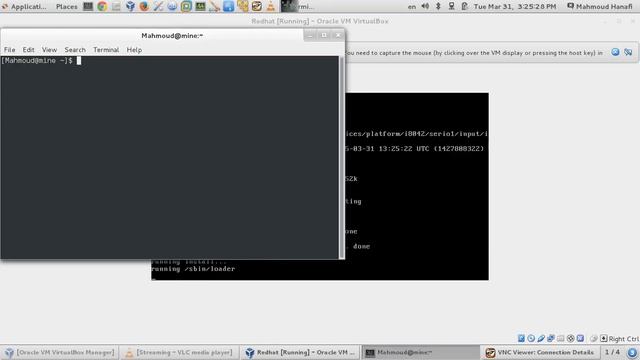Screen dimensions: 640x360
Task: Click VirtualBox optical disk indicator icon
Action: click(531, 338)
